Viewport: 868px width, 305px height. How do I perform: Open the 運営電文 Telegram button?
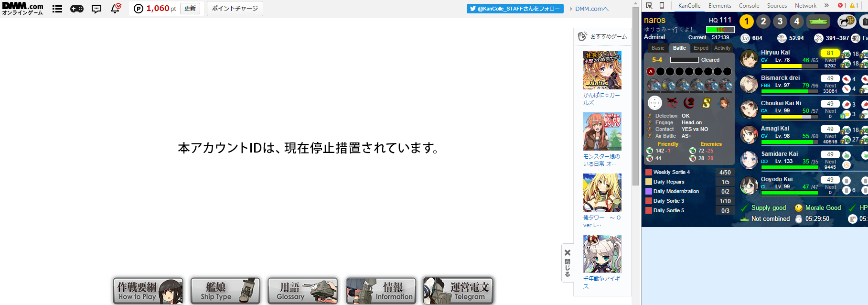458,291
